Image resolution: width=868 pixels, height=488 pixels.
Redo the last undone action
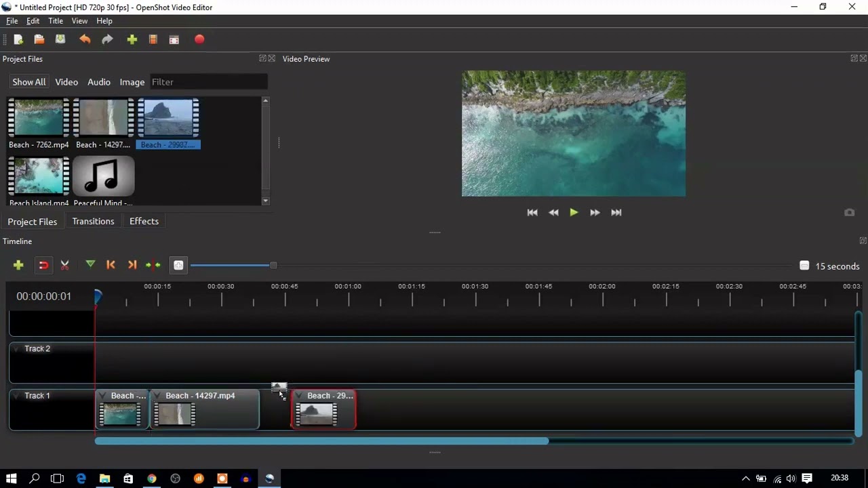(x=107, y=40)
